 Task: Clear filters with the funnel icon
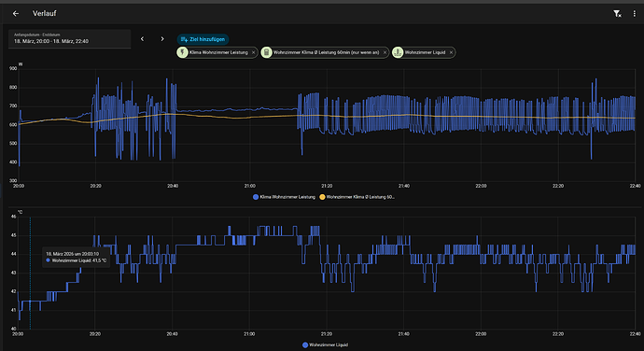click(617, 14)
